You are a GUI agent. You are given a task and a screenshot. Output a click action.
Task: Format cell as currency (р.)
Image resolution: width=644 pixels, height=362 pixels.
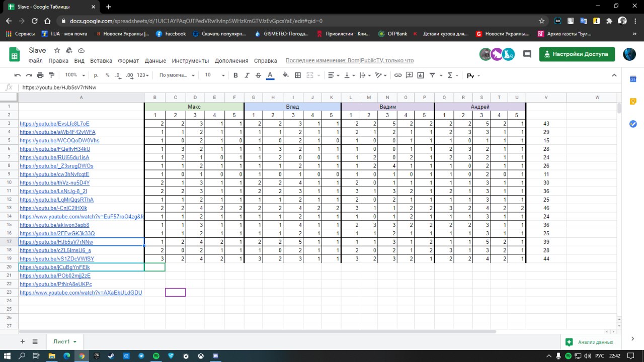(96, 75)
